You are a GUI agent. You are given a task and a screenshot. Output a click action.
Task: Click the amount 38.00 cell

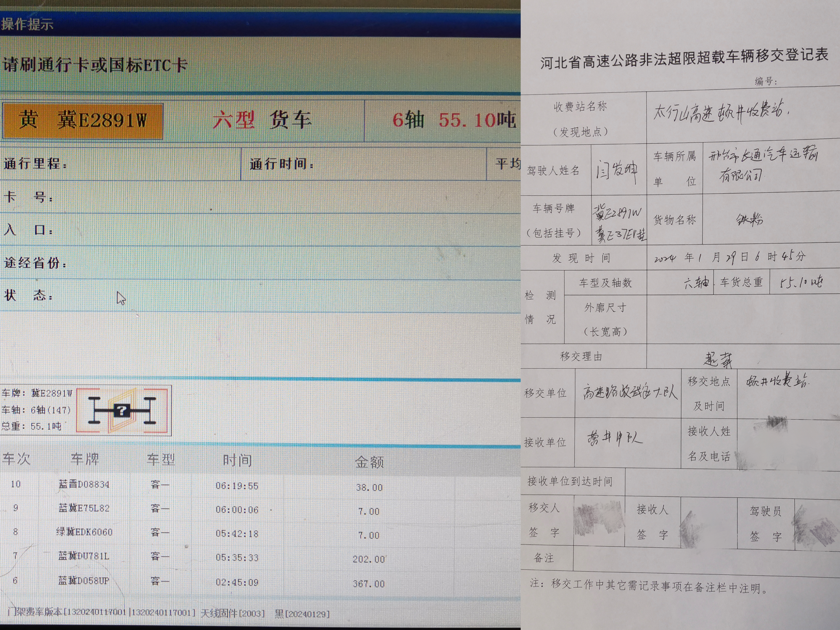pyautogui.click(x=369, y=487)
